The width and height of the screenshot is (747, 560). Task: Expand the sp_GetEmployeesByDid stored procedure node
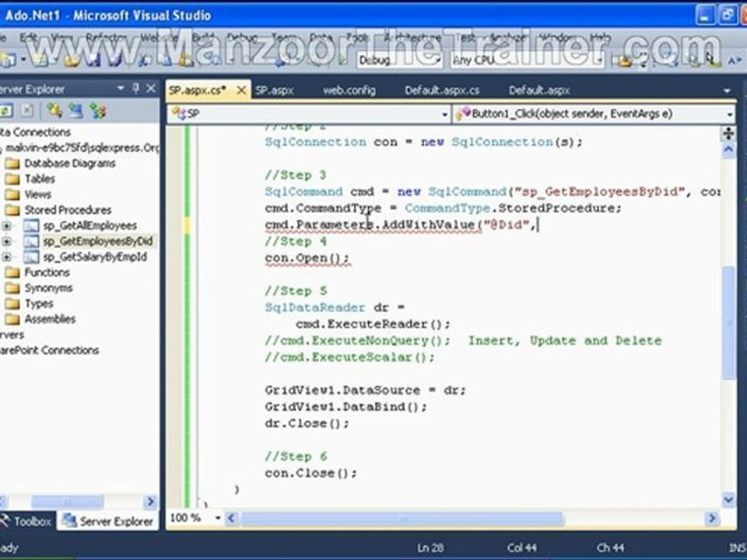point(6,241)
